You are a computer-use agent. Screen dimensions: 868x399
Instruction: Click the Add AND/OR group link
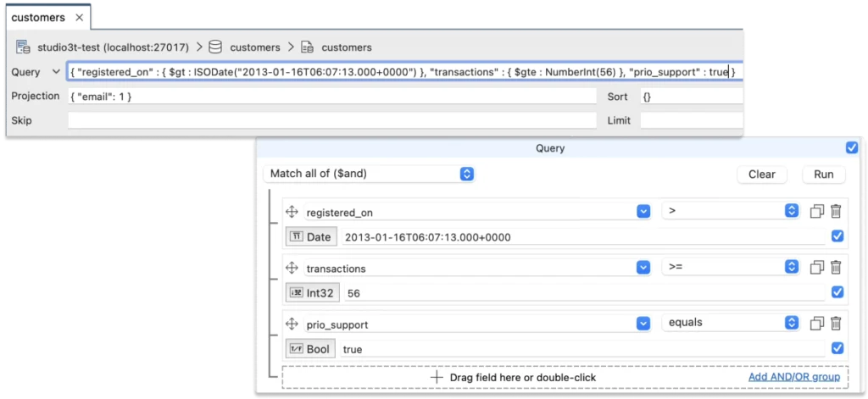pyautogui.click(x=794, y=377)
